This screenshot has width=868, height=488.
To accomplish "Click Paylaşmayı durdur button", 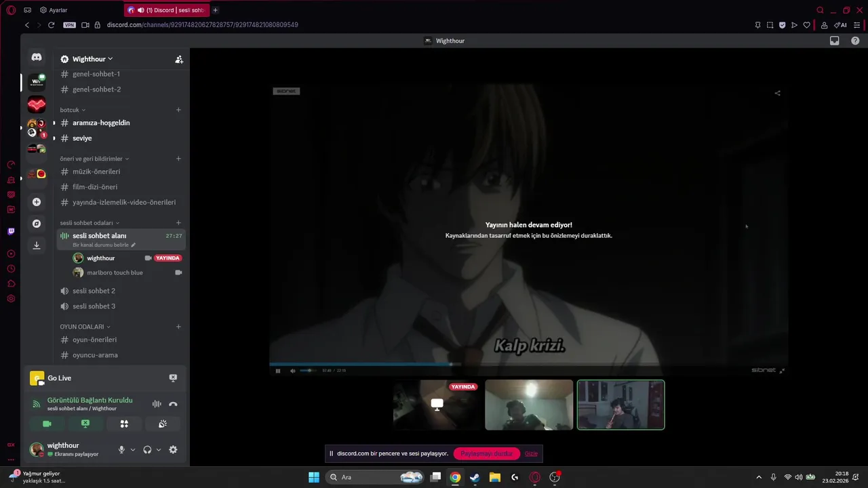I will point(487,453).
